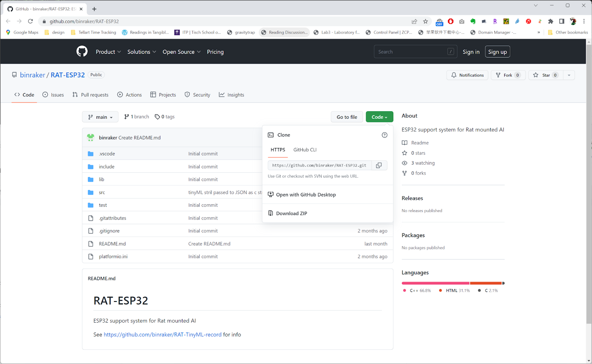The image size is (592, 364).
Task: Click the Sign up button
Action: [x=497, y=52]
